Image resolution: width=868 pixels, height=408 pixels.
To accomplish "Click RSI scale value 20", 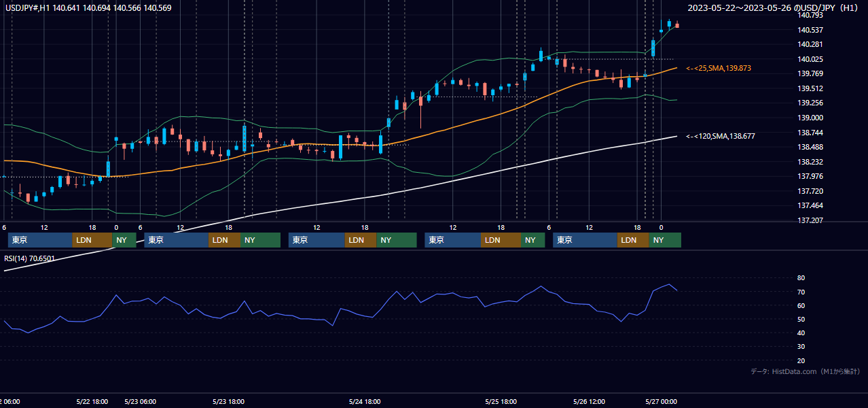I will coord(801,360).
